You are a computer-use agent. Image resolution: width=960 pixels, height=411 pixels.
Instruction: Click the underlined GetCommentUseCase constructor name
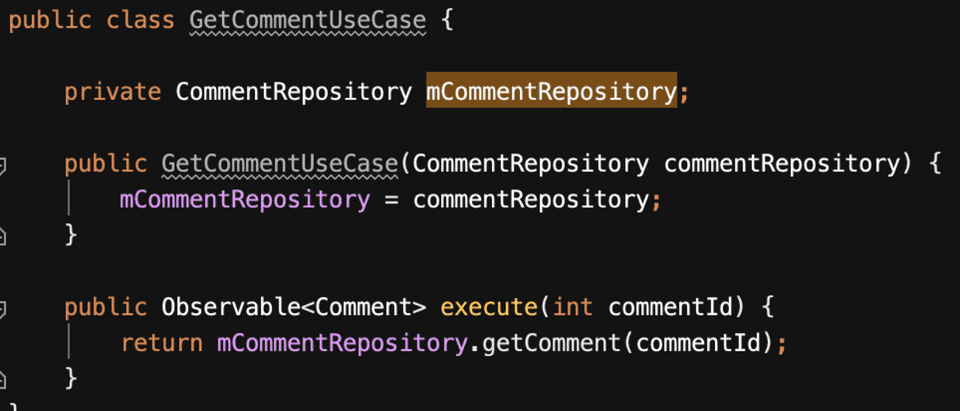tap(280, 164)
